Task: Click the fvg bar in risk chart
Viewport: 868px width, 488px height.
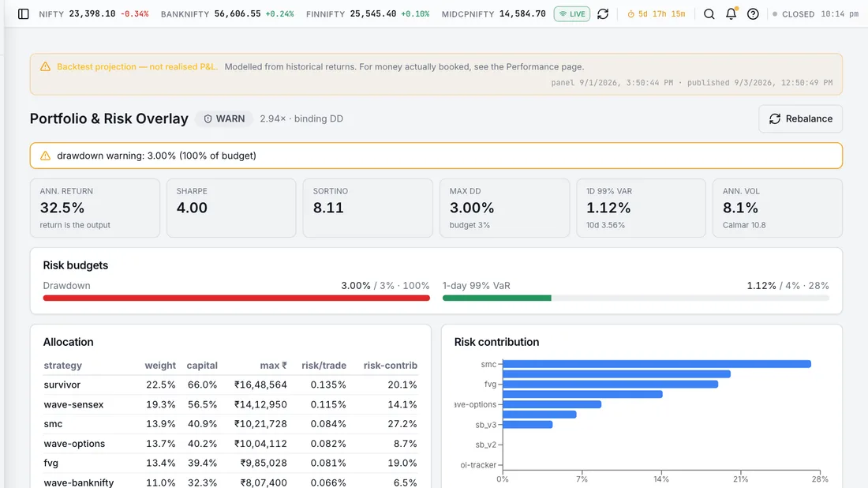Action: click(x=610, y=384)
